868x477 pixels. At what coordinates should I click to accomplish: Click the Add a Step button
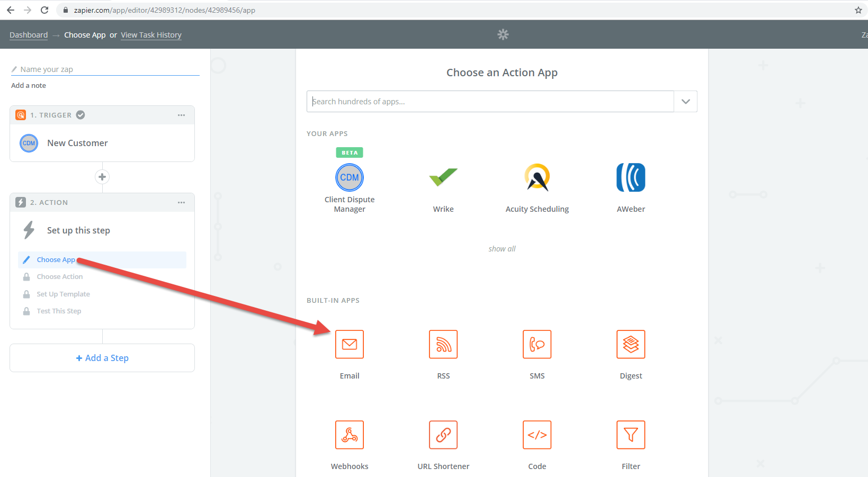click(x=102, y=358)
